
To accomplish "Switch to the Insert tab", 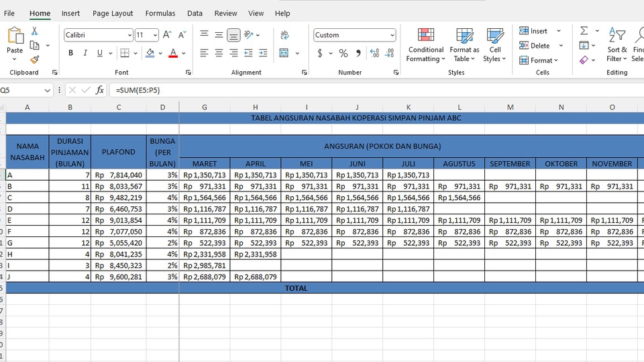I will point(70,13).
